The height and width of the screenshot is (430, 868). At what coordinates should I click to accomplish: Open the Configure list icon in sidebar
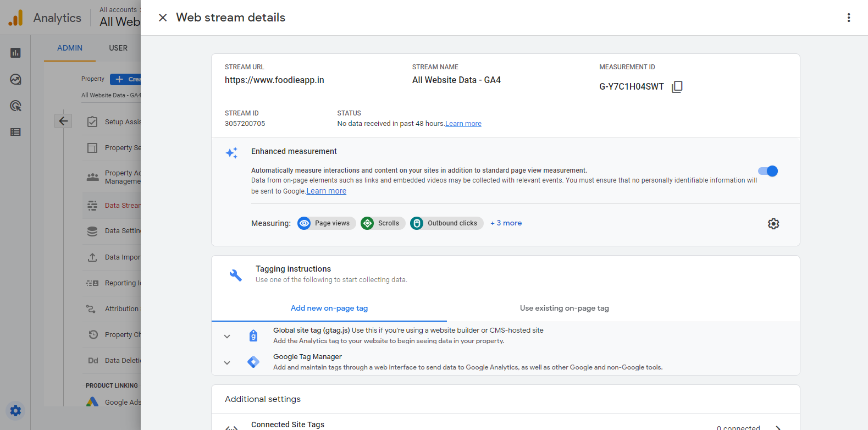click(15, 132)
